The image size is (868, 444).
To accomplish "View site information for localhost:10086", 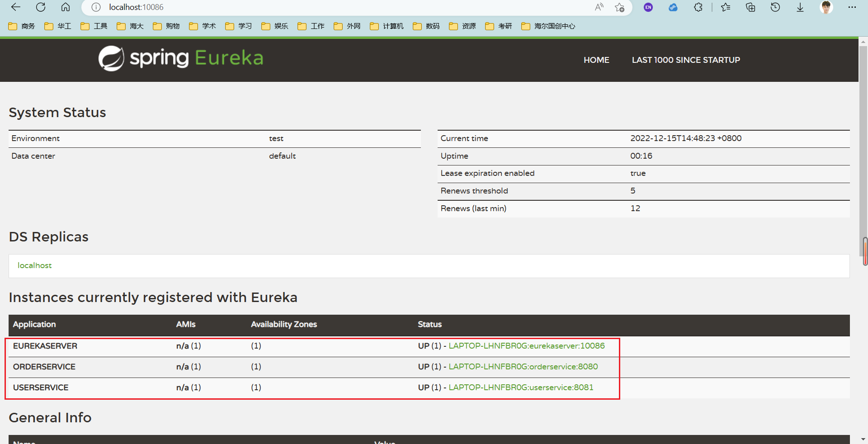I will coord(95,7).
